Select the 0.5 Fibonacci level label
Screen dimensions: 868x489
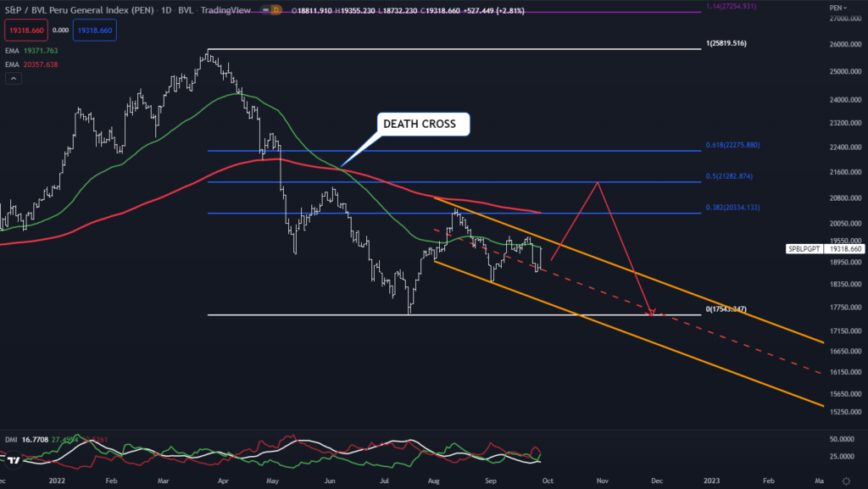click(729, 176)
